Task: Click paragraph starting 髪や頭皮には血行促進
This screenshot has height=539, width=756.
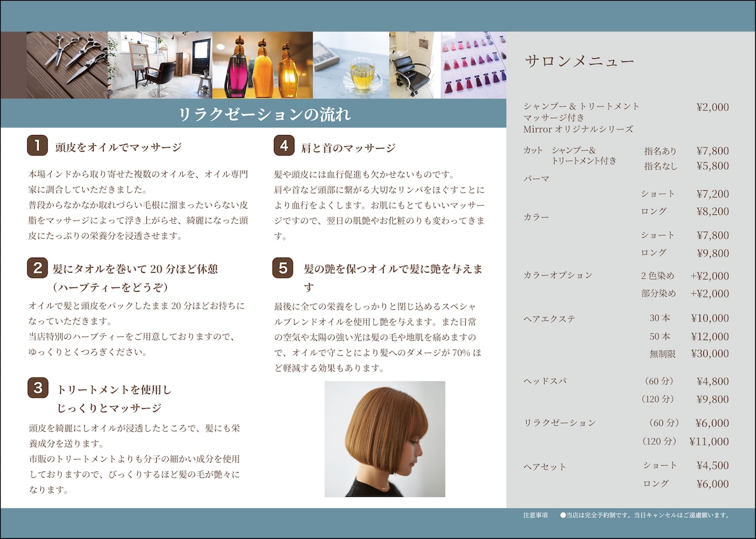Action: [379, 205]
